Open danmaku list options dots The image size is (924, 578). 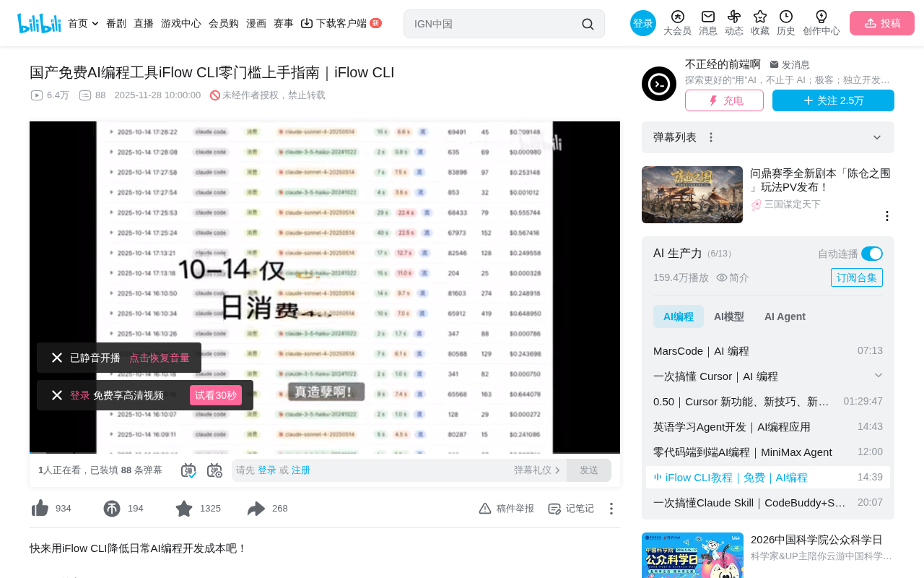pos(711,137)
